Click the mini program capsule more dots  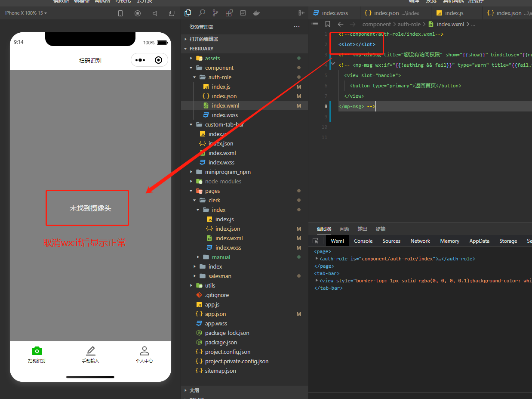pyautogui.click(x=140, y=60)
